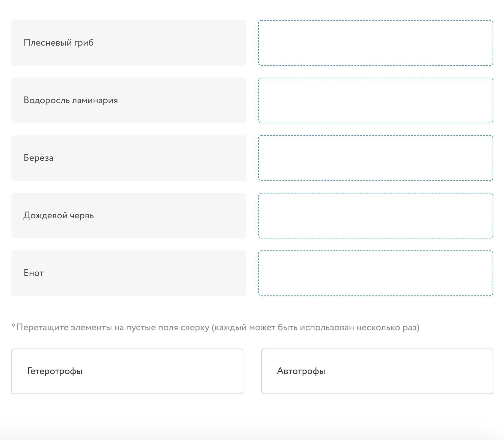
Task: Click the word Гетеротрофы in the options
Action: click(55, 371)
